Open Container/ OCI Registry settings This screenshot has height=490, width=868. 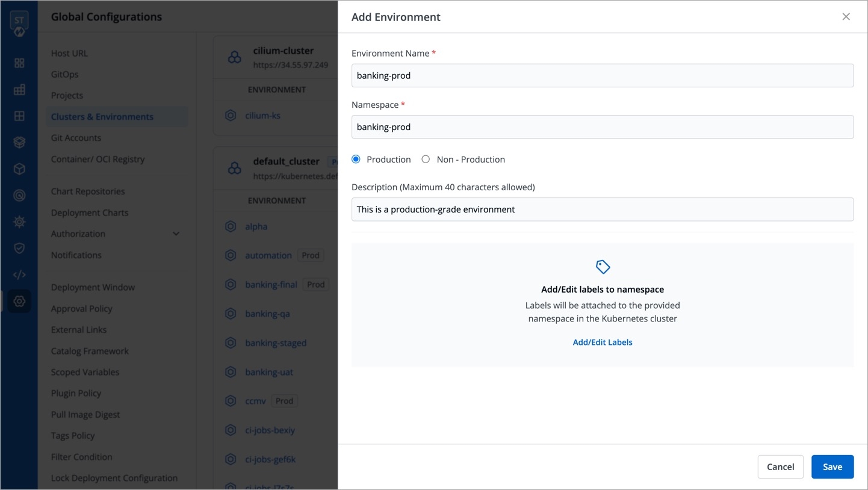[x=98, y=159]
